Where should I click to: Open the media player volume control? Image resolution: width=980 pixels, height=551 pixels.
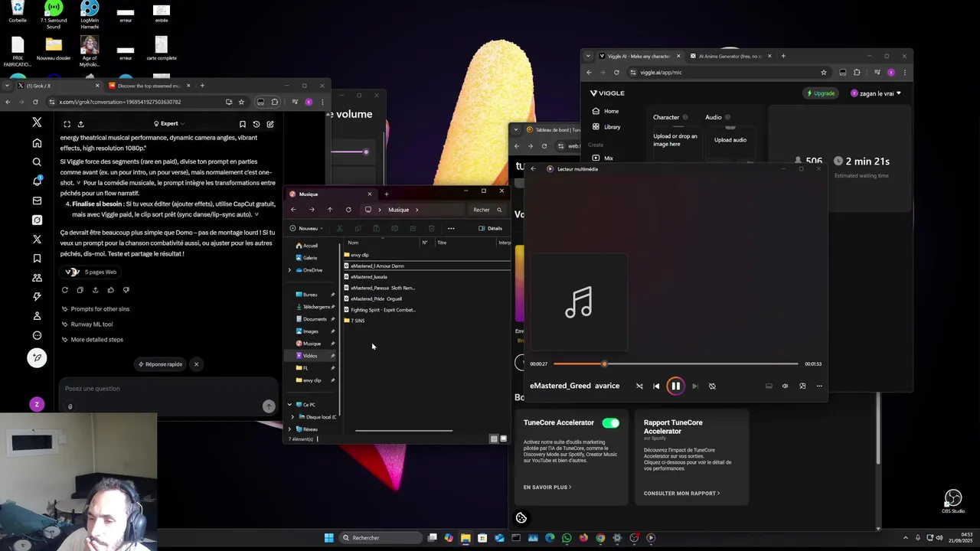(785, 386)
